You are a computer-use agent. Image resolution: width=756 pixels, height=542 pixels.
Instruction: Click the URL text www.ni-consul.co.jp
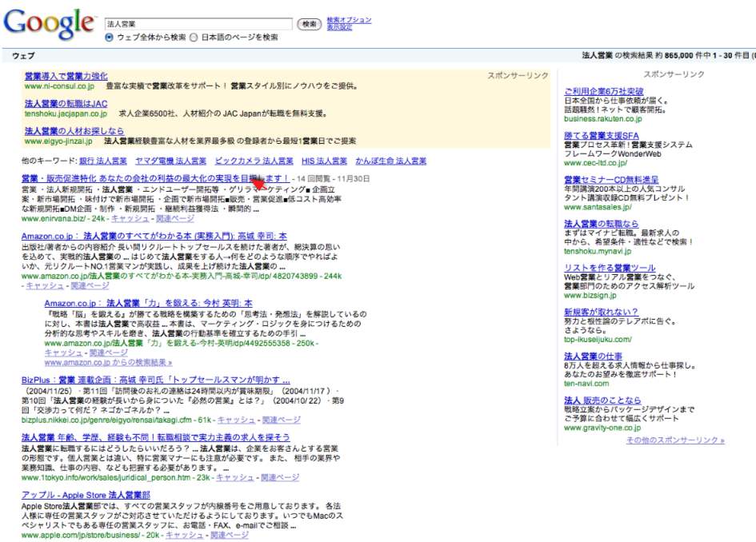[59, 86]
